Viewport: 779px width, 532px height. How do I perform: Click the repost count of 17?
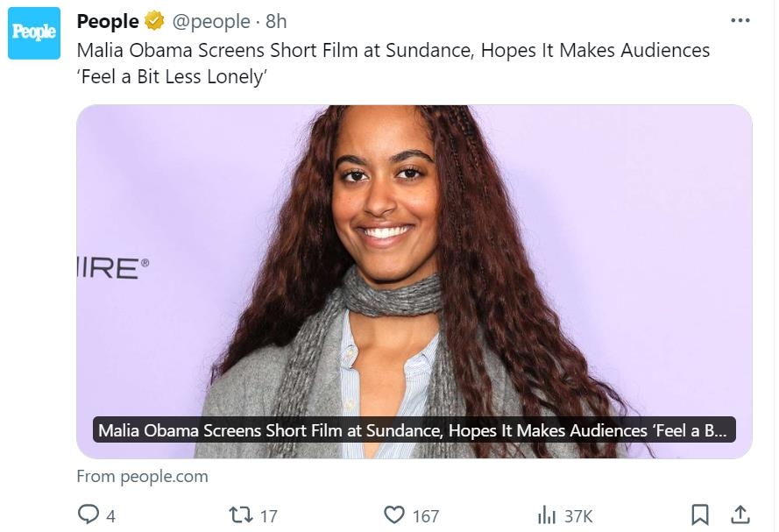coord(269,516)
